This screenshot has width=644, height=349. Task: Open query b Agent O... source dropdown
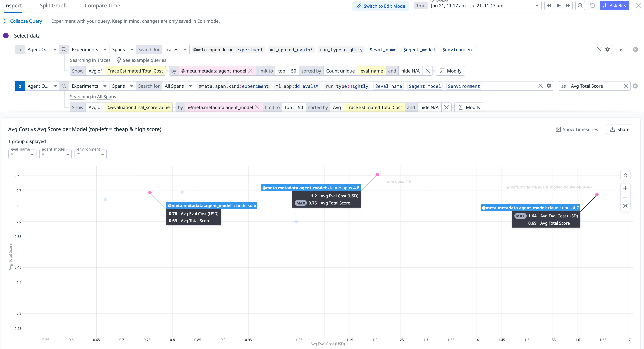point(42,86)
